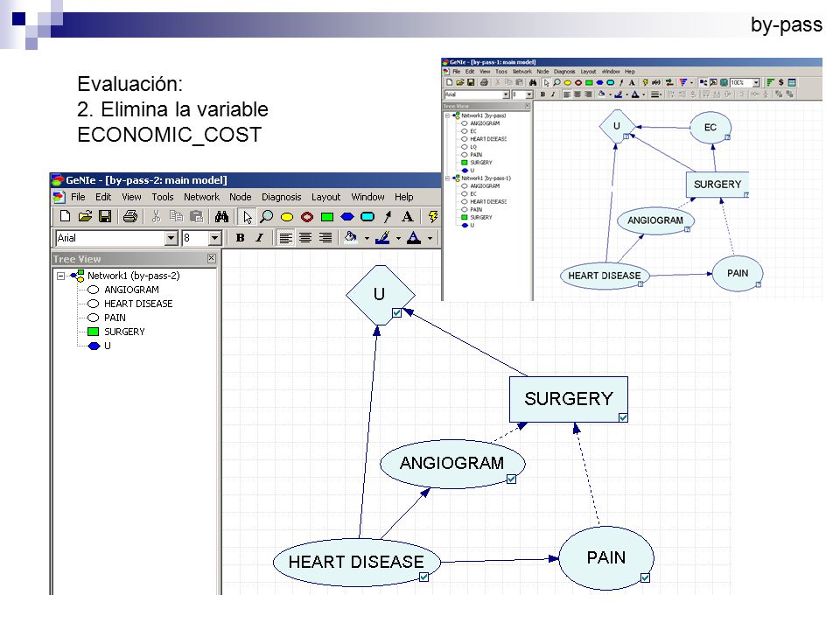Open Help menu in by-pass-1 window
The image size is (840, 630).
coord(629,71)
